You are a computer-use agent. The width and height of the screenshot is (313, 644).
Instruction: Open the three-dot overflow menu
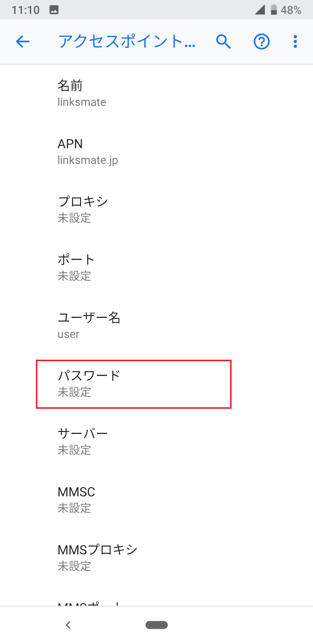(x=295, y=42)
